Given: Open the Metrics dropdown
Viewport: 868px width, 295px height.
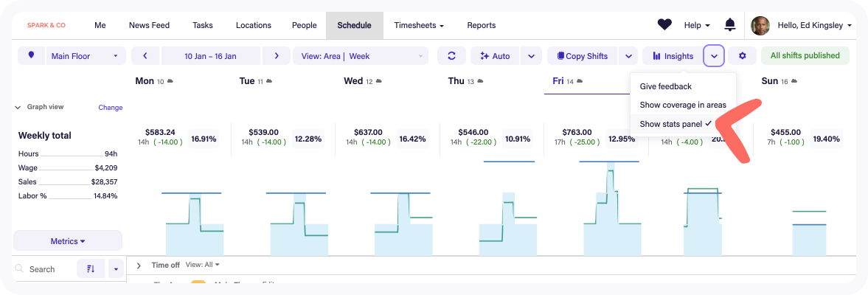Looking at the screenshot, I should click(68, 241).
